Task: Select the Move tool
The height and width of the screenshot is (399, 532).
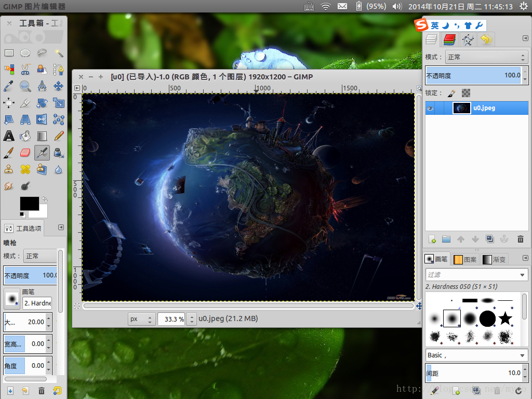Action: coord(58,86)
